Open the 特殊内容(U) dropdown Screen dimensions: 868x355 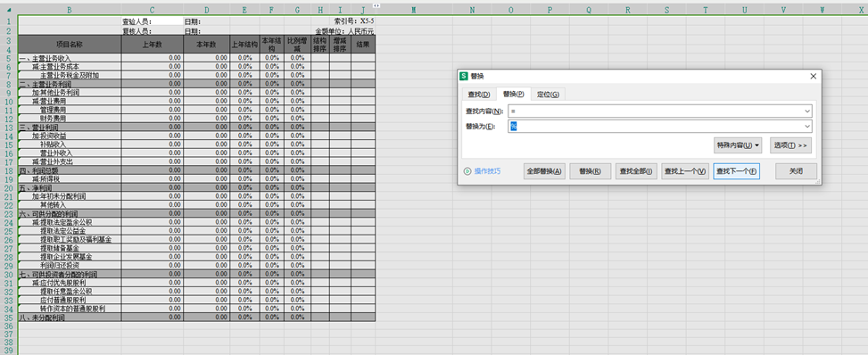[x=739, y=145]
